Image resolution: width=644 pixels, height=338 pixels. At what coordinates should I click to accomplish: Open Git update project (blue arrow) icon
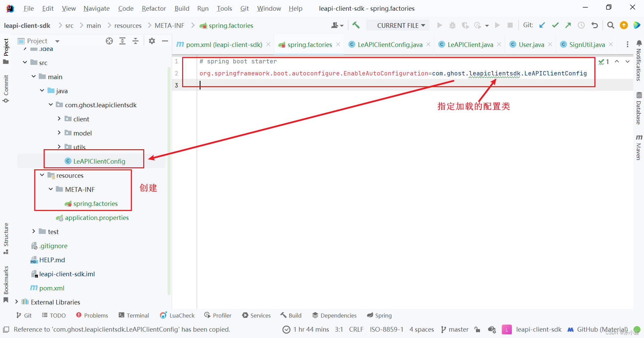(x=542, y=25)
